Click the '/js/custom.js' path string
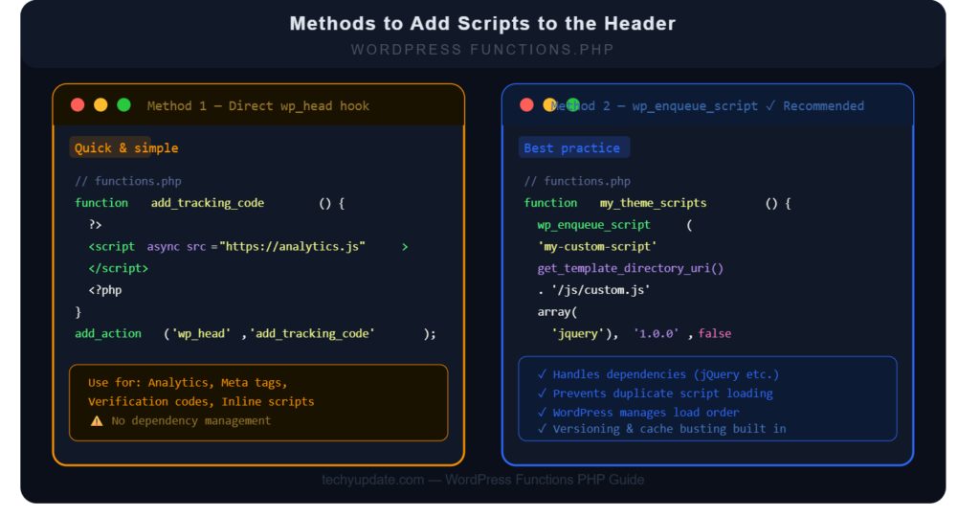980x517 pixels. click(601, 290)
